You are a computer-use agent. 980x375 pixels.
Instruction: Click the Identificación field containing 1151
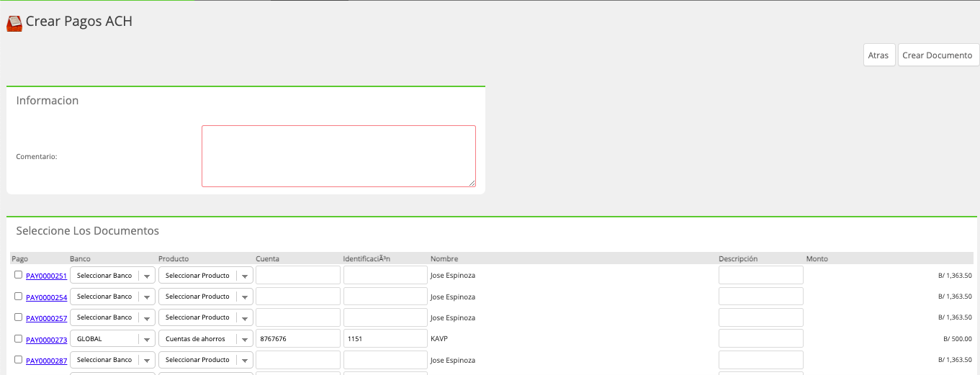click(386, 338)
